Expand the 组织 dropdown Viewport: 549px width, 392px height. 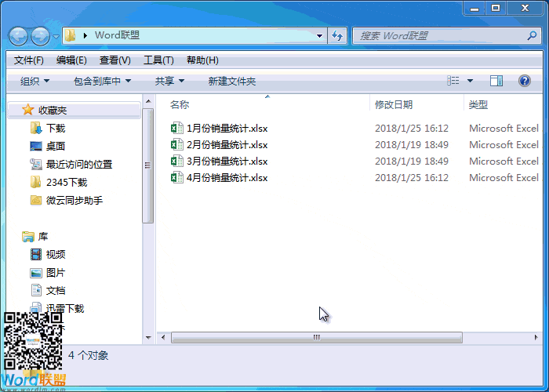click(35, 82)
